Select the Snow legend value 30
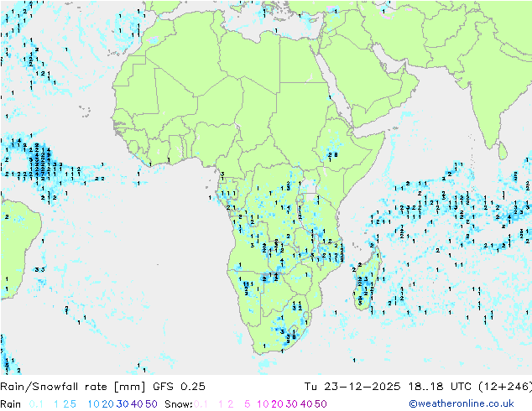 coord(292,404)
